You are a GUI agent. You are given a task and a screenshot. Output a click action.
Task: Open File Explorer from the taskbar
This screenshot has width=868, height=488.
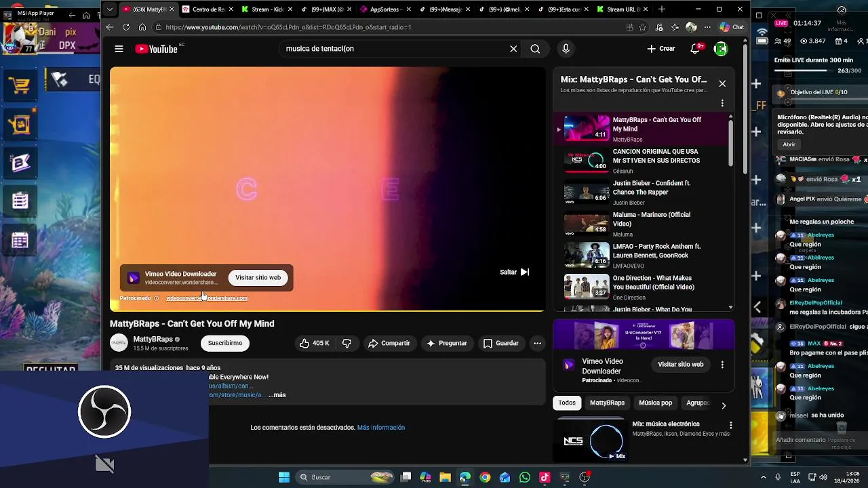[x=445, y=477]
